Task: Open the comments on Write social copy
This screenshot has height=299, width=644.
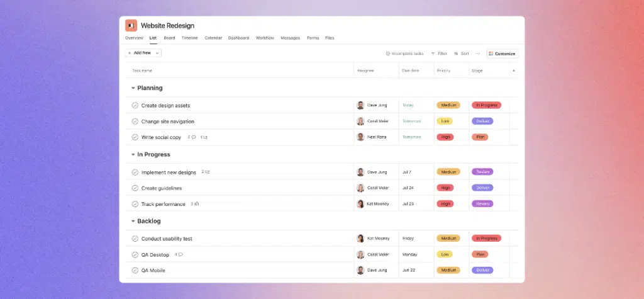Action: tap(193, 137)
